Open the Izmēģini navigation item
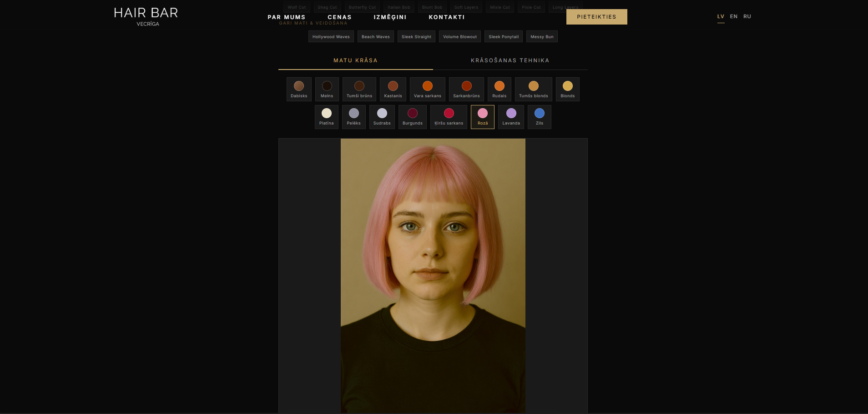The width and height of the screenshot is (868, 414). coord(390,17)
